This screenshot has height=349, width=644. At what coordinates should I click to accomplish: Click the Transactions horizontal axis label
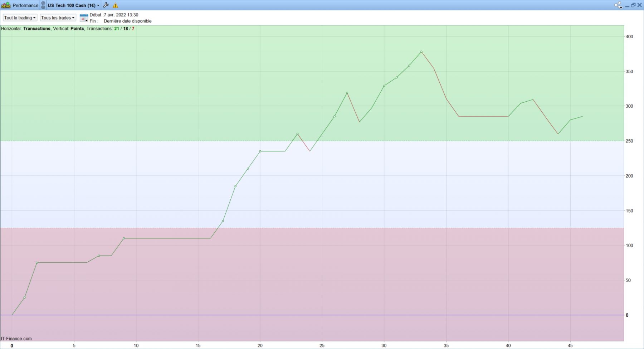37,29
